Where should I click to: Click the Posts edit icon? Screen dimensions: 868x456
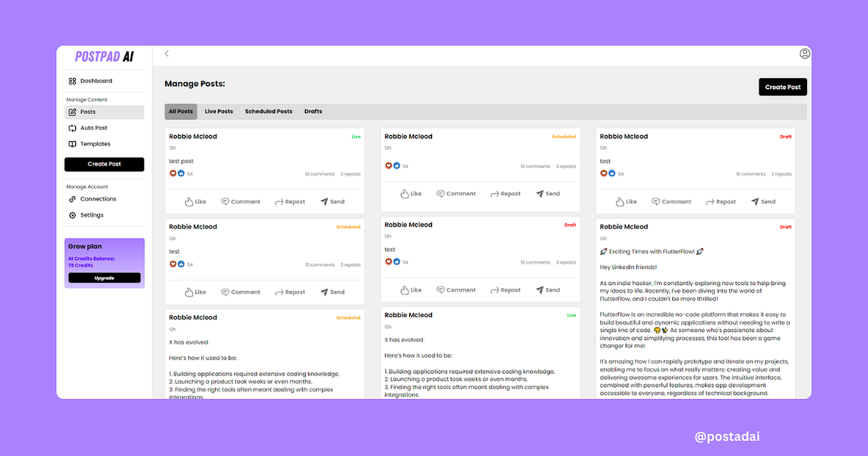tap(72, 112)
